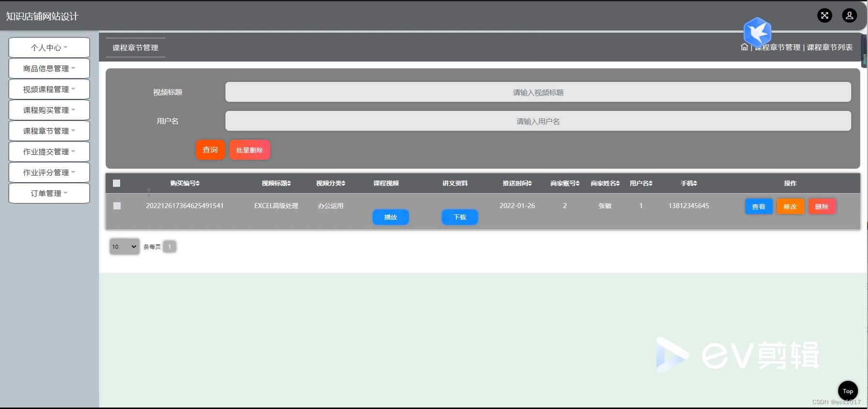Click the browser vertical scrollbar
Image resolution: width=868 pixels, height=409 pixels.
[865, 51]
